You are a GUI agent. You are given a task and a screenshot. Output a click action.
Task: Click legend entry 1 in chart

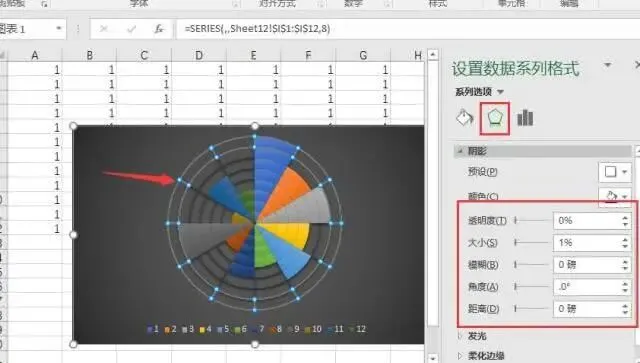pos(153,329)
